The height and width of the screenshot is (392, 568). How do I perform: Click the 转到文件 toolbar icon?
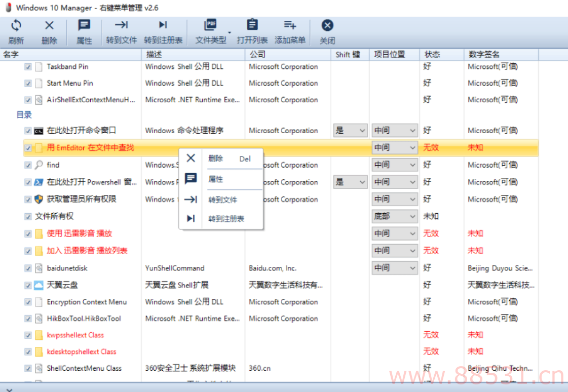tap(121, 25)
